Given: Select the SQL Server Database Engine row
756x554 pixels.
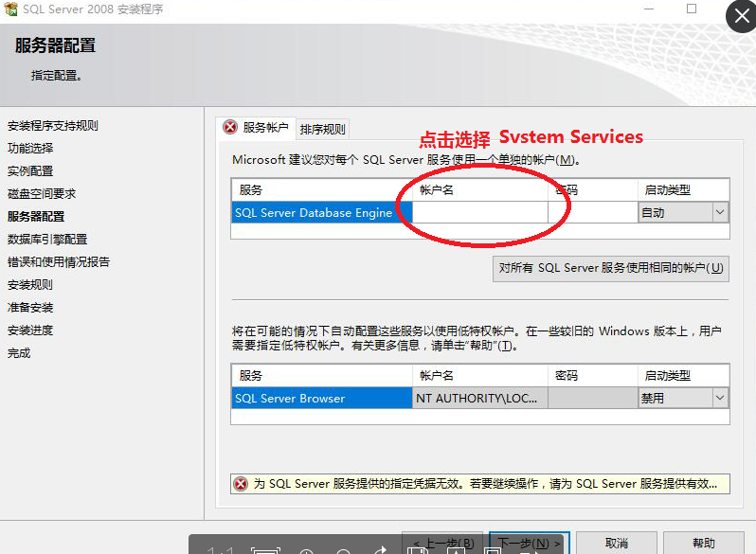Looking at the screenshot, I should pyautogui.click(x=321, y=213).
